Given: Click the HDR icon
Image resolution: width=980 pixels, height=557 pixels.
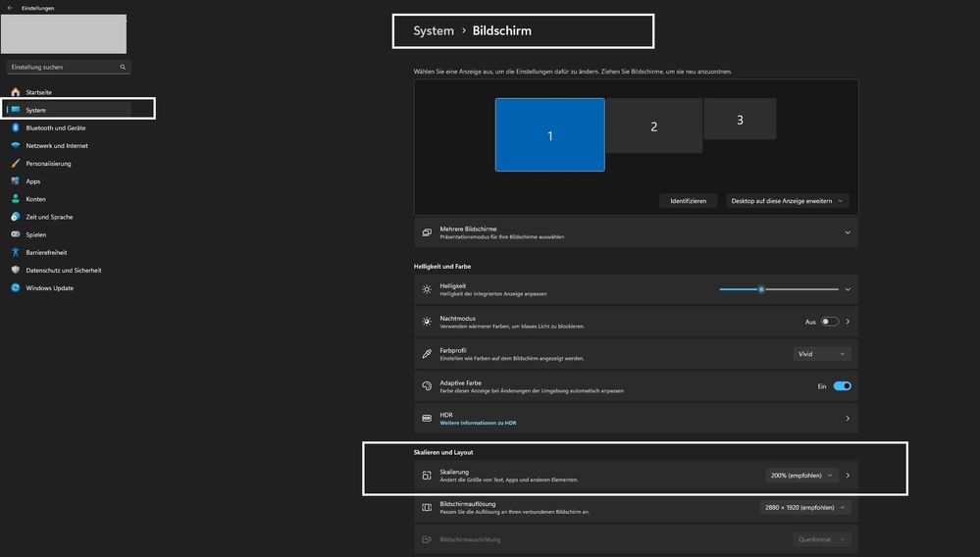Looking at the screenshot, I should tap(427, 419).
